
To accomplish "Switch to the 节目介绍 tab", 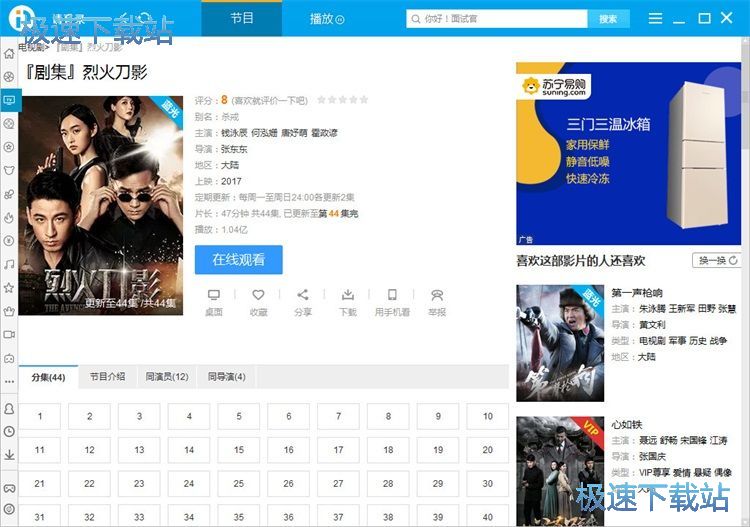I will 107,377.
